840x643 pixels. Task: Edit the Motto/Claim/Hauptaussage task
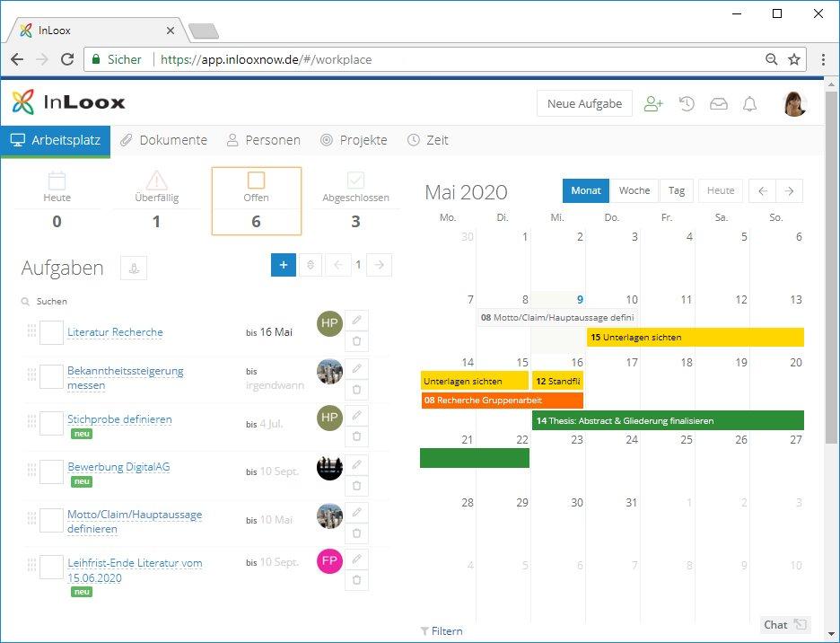357,512
